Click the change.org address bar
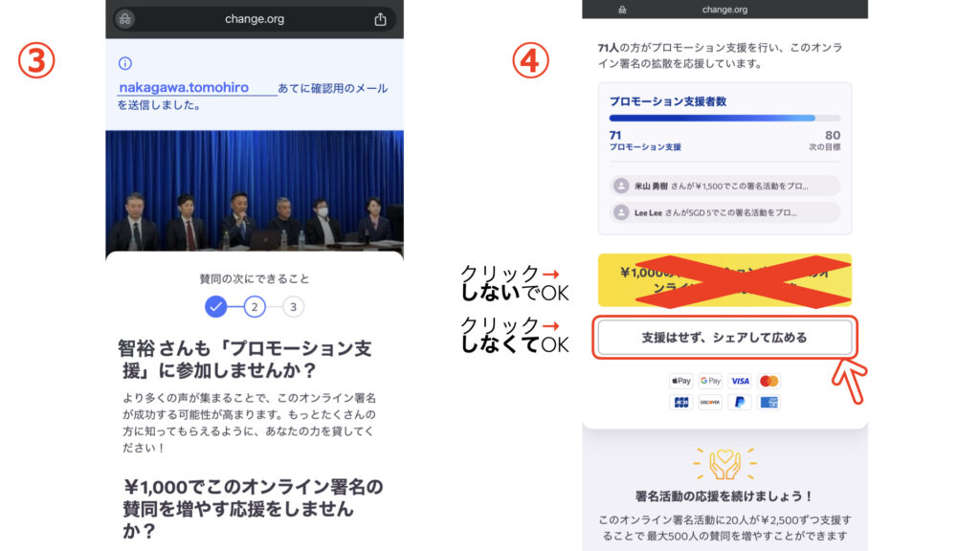 click(x=254, y=17)
